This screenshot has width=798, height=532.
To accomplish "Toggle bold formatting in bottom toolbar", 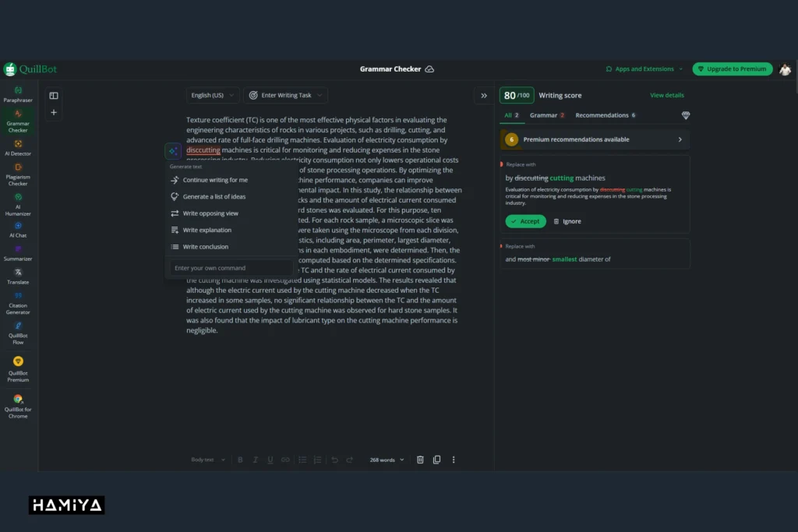I will 240,460.
